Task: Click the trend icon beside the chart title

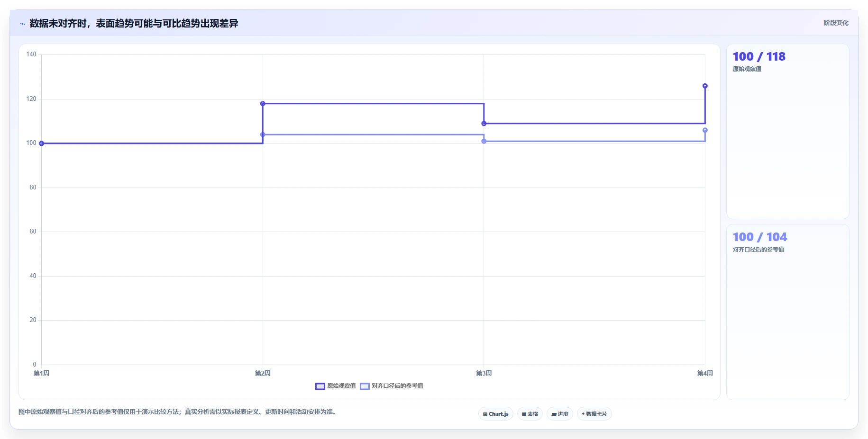Action: tap(22, 24)
